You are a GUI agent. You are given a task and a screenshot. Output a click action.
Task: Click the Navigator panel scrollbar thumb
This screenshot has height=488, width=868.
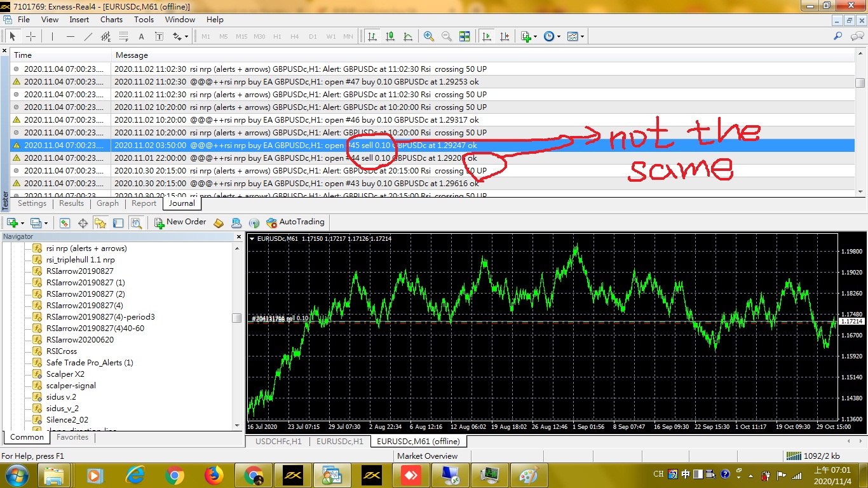236,318
